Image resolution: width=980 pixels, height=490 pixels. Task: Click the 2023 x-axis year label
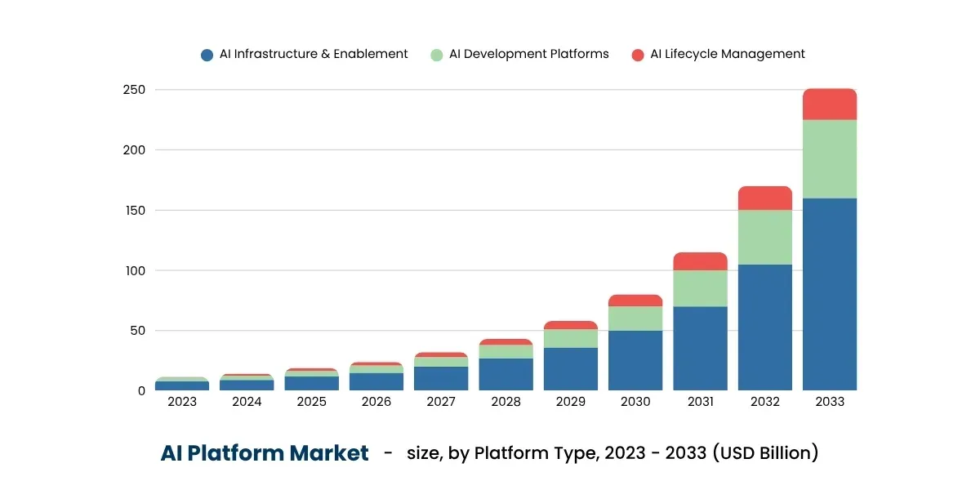pyautogui.click(x=182, y=402)
